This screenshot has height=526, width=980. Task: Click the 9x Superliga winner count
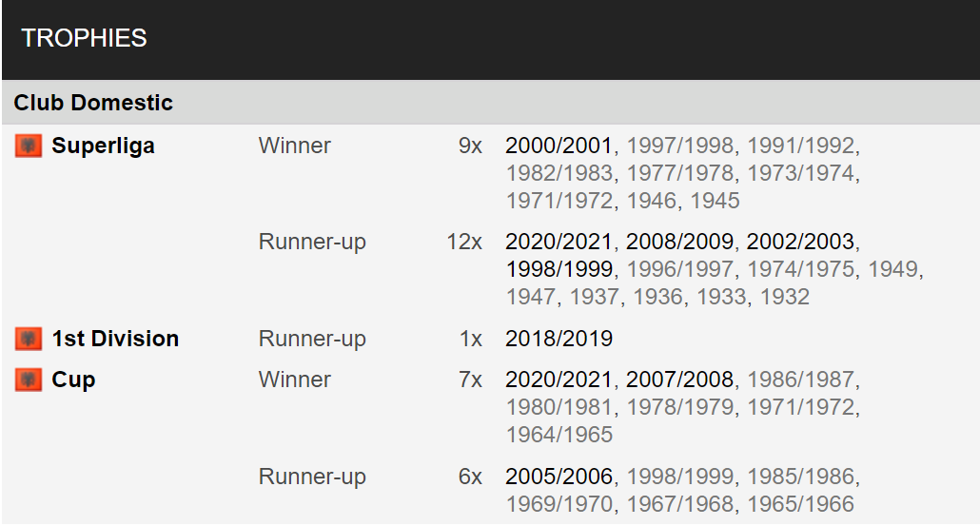pyautogui.click(x=470, y=146)
